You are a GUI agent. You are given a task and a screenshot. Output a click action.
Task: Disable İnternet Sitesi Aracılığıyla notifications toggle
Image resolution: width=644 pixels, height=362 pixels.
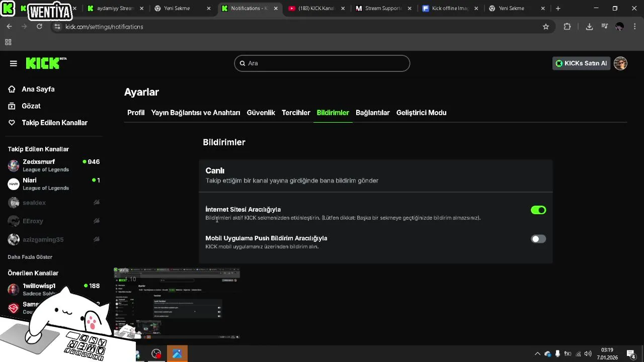[x=538, y=210]
